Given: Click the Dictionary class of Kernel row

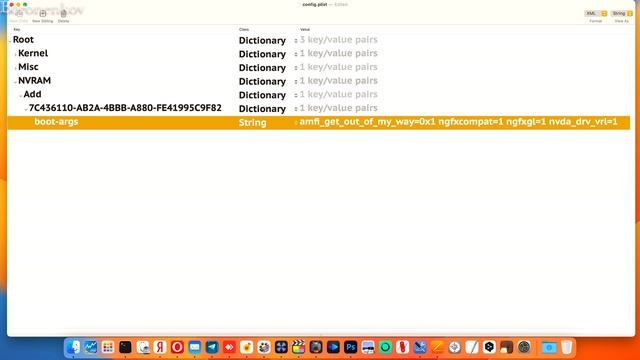Looking at the screenshot, I should (x=262, y=54).
